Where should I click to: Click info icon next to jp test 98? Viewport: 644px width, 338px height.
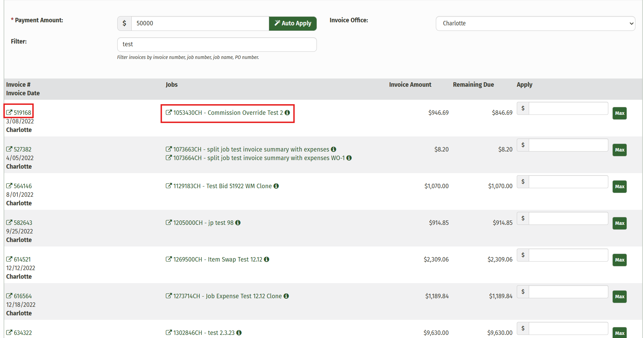click(x=238, y=222)
